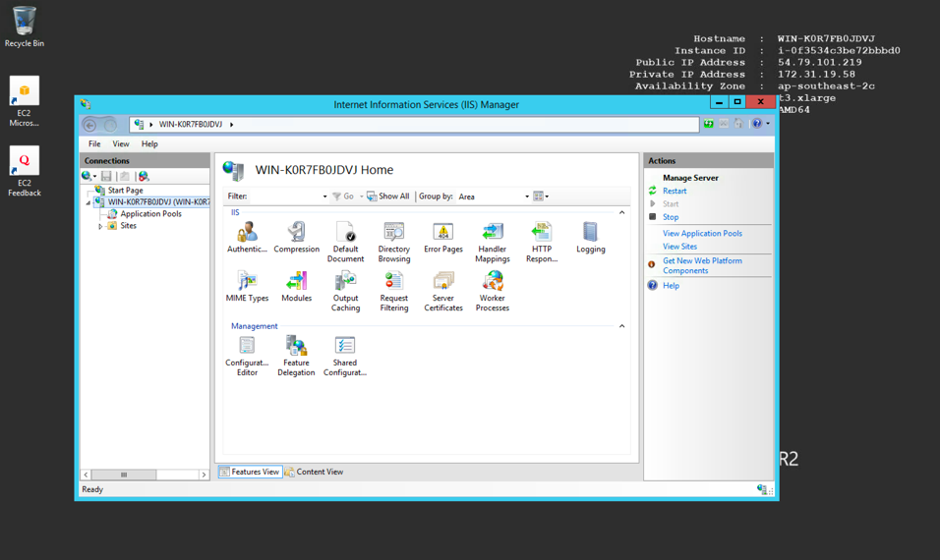940x560 pixels.
Task: Click the View Sites link
Action: (679, 247)
